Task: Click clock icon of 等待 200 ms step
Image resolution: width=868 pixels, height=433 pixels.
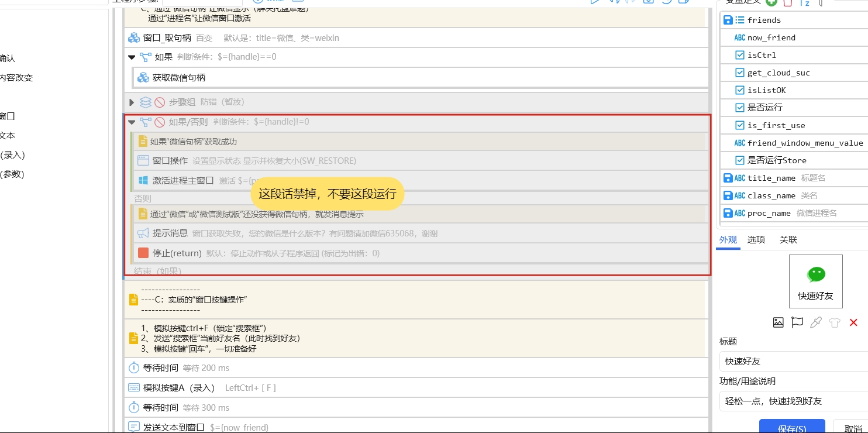Action: click(133, 368)
